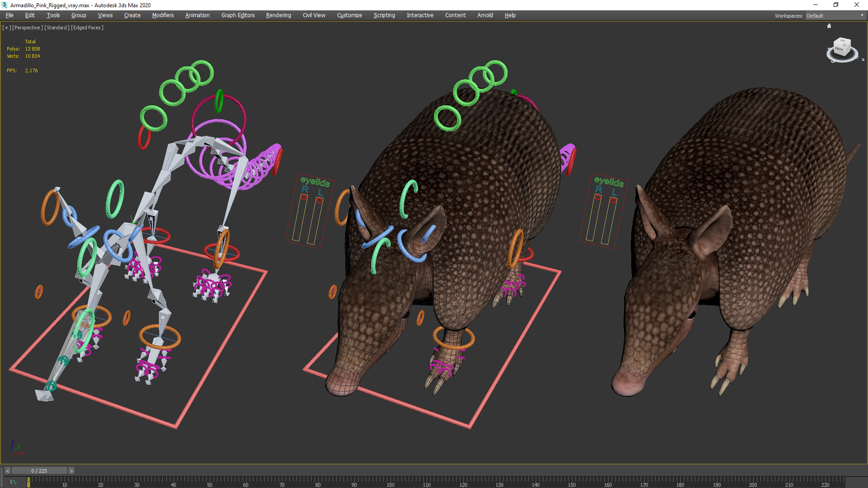868x488 pixels.
Task: Open Mini Curve Editor icon
Action: [13, 482]
